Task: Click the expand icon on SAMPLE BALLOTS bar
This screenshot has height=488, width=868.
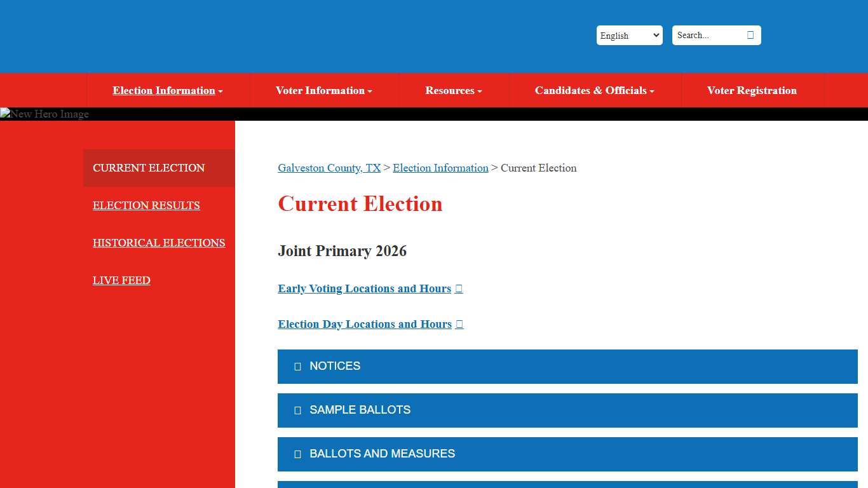Action: [297, 410]
